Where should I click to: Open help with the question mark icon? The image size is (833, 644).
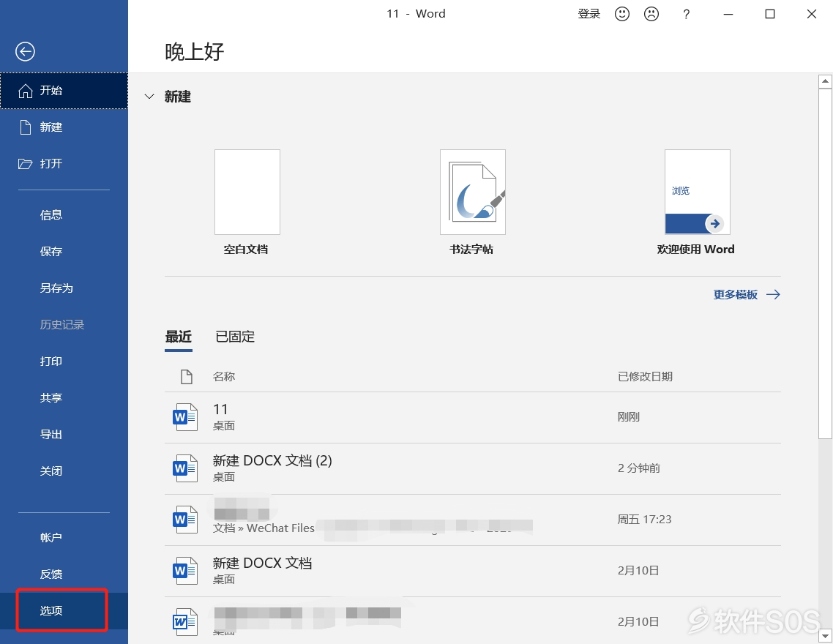coord(686,15)
